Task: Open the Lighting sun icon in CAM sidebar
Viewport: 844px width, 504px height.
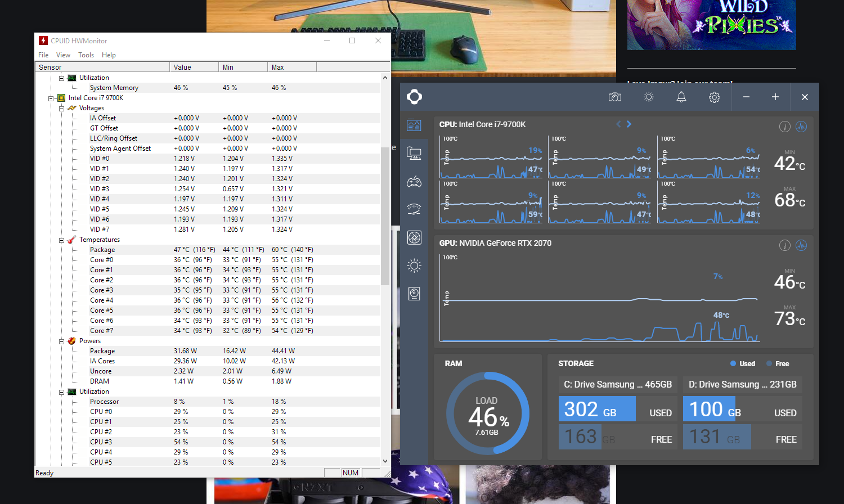Action: (x=414, y=265)
